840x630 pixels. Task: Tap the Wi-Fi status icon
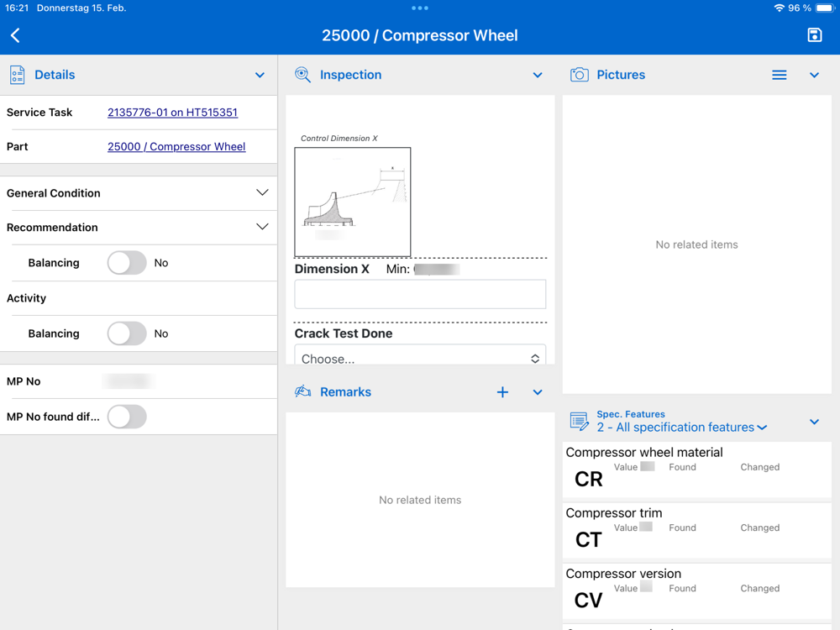(x=779, y=8)
